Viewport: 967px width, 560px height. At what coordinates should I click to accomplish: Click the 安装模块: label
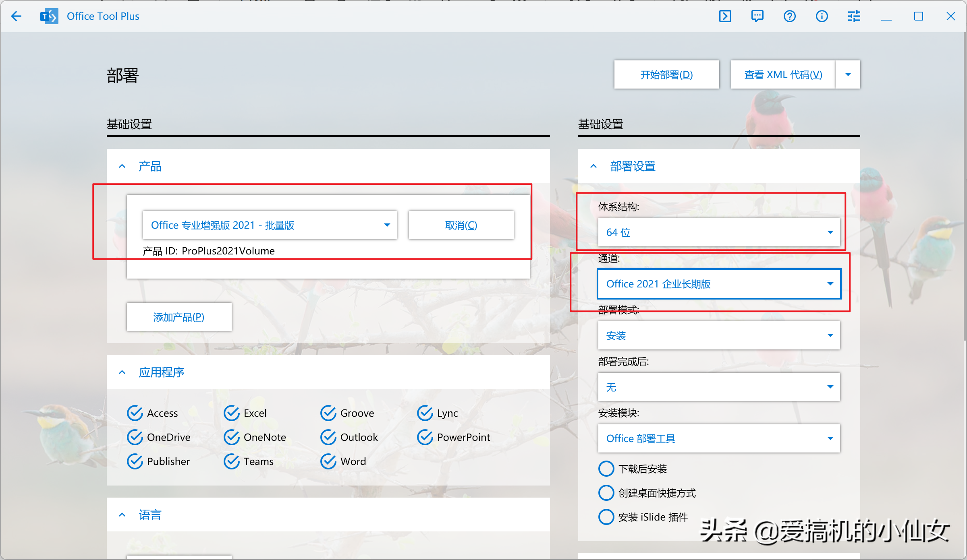click(x=619, y=413)
